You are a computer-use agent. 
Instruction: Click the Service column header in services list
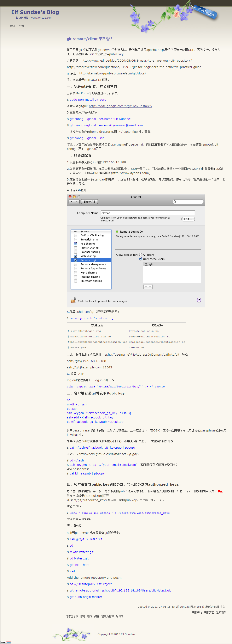pos(95,232)
